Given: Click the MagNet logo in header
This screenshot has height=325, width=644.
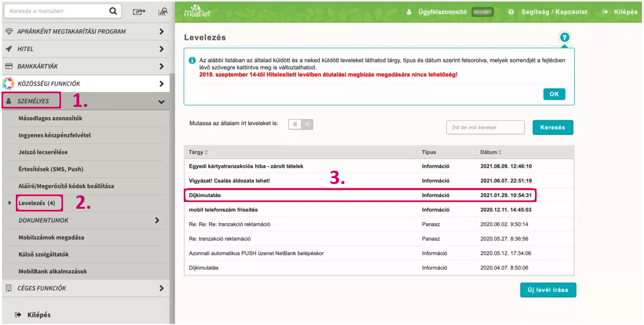Looking at the screenshot, I should [197, 11].
